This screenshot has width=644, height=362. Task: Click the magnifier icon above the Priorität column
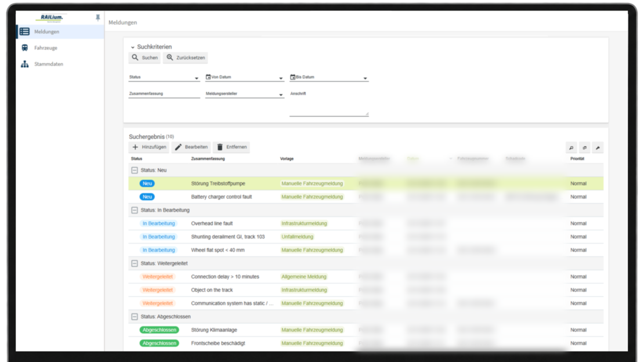(x=571, y=147)
